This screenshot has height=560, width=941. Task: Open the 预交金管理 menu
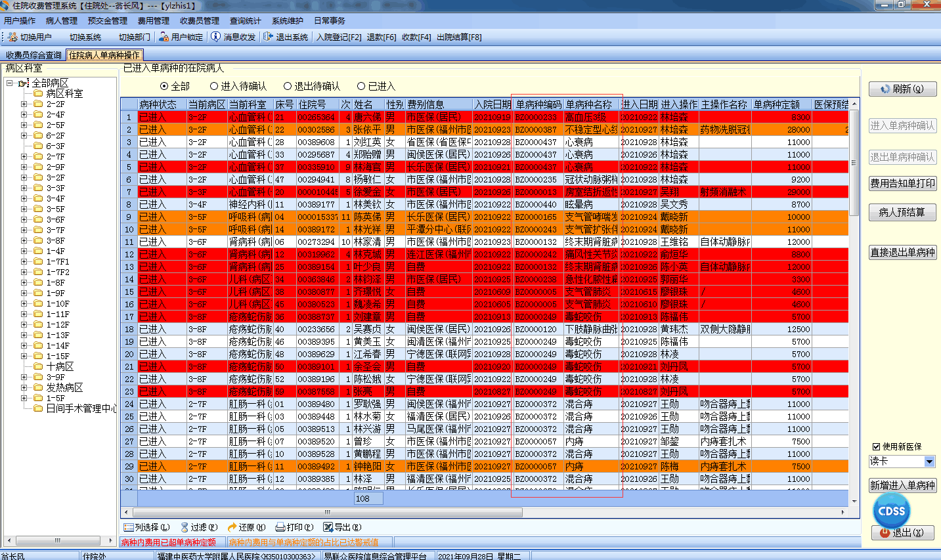(108, 21)
